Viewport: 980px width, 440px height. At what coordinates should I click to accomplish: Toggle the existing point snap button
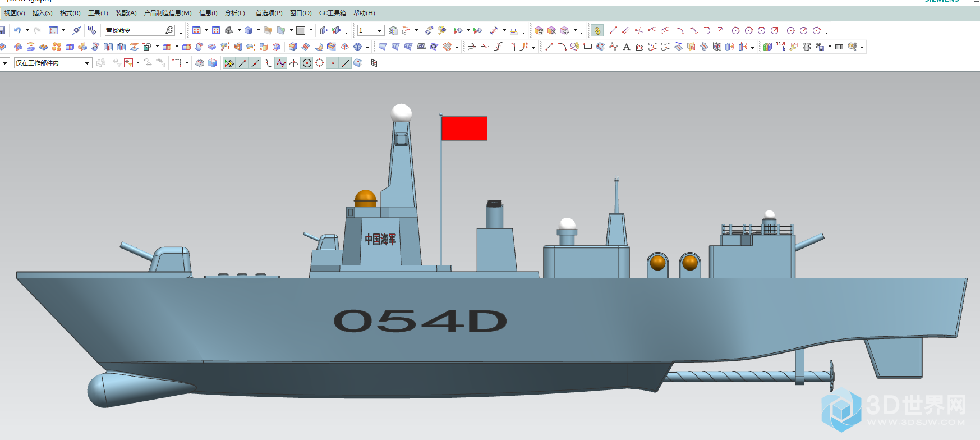click(x=333, y=63)
